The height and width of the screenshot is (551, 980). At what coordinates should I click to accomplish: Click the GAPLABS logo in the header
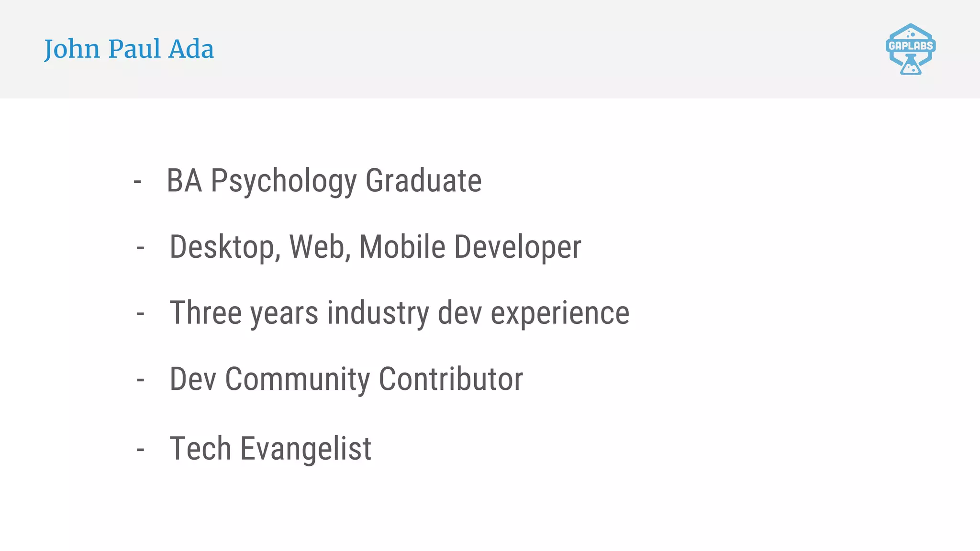click(910, 46)
